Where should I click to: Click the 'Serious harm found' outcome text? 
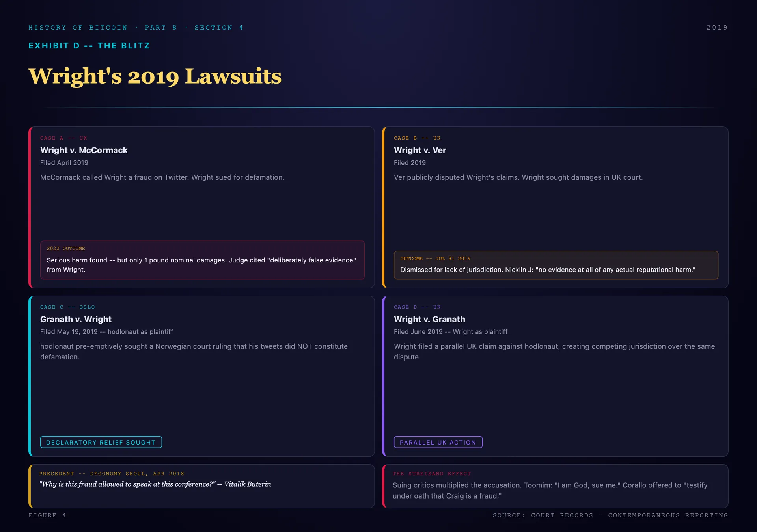point(201,265)
